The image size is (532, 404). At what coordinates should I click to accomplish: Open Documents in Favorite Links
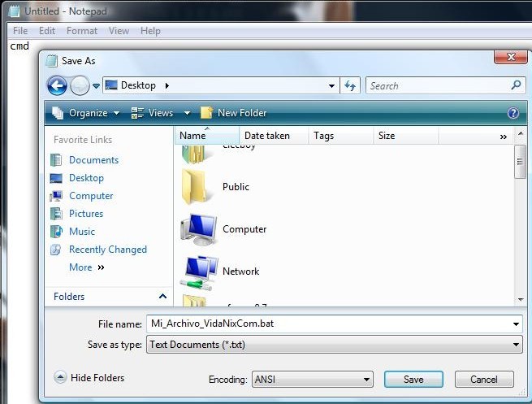click(94, 160)
